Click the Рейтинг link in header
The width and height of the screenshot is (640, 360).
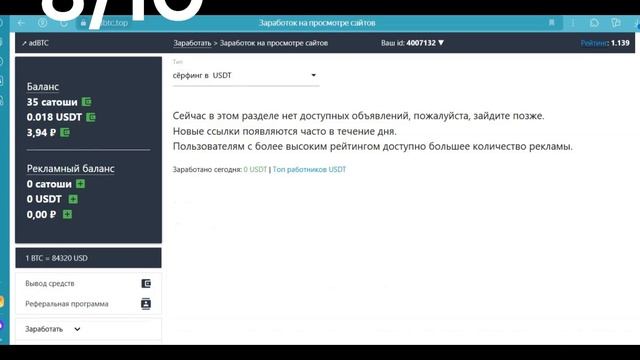pos(594,43)
